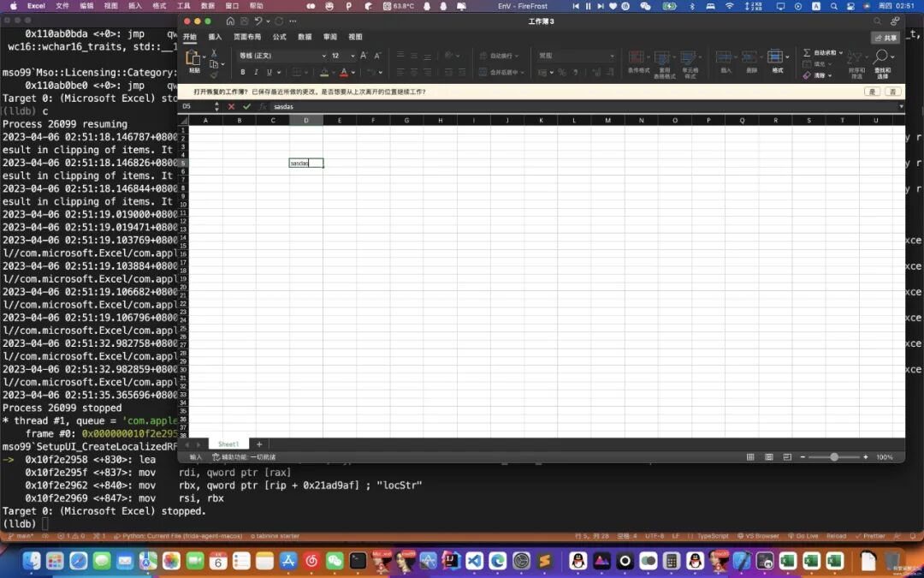
Task: Switch to the Review (审阅) tab
Action: pyautogui.click(x=330, y=37)
